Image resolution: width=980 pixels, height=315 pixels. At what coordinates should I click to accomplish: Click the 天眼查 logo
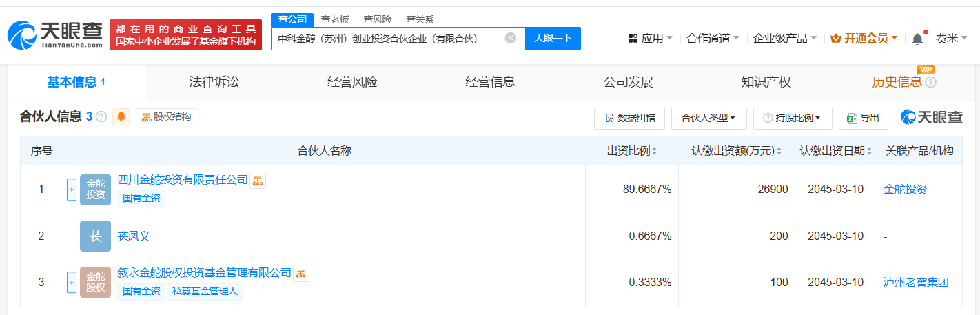click(55, 34)
